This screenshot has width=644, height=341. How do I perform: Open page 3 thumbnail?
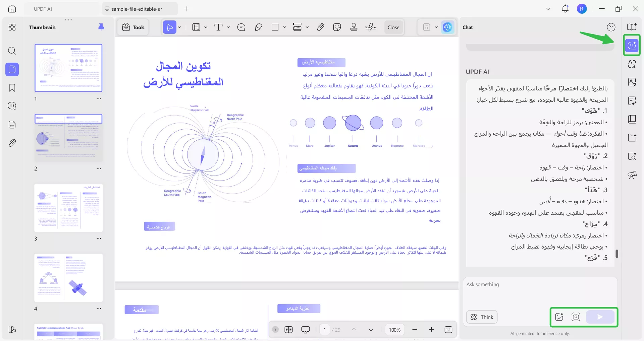pos(68,208)
